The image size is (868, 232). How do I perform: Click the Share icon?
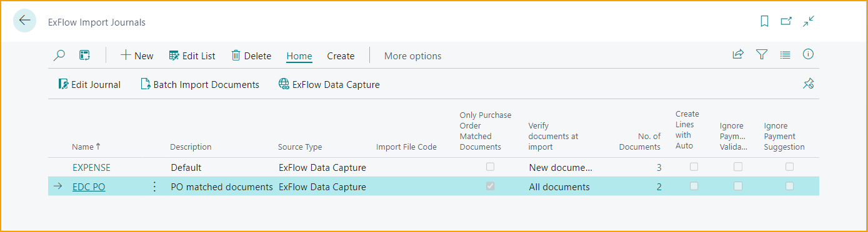[x=738, y=55]
